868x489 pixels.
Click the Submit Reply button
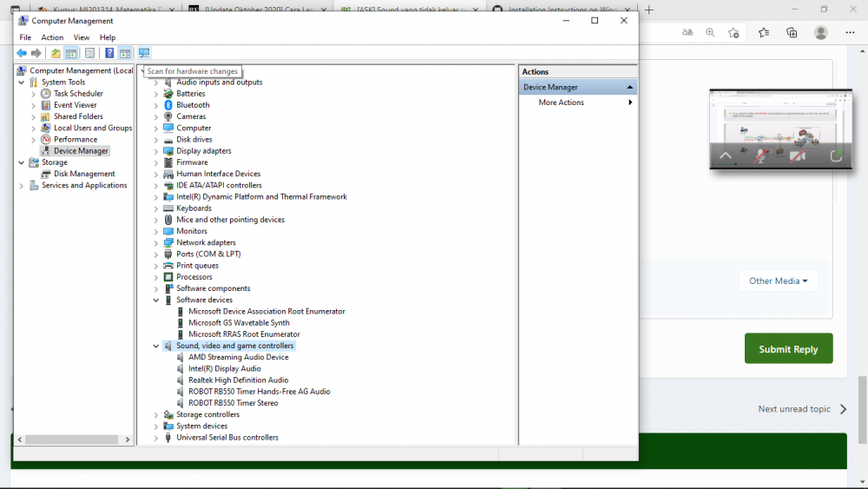(788, 349)
